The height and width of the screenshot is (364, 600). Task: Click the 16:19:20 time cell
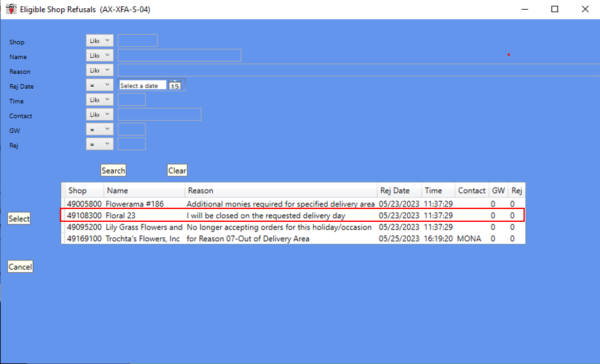coord(438,239)
